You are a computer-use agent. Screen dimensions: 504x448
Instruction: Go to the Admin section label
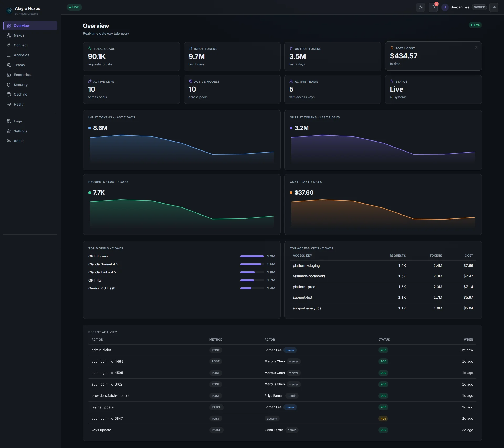(x=19, y=141)
